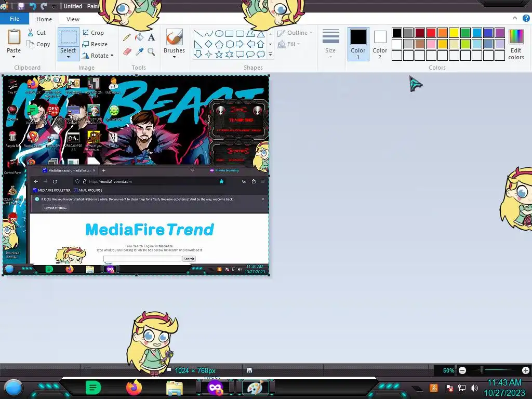532x399 pixels.
Task: Select the Fill with color bucket tool
Action: pyautogui.click(x=139, y=37)
